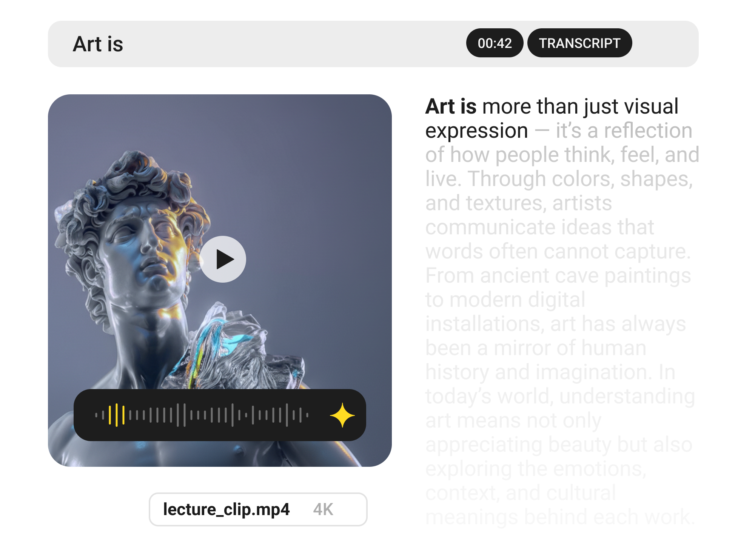Click transcript line "words often cannot capture."
The image size is (755, 560).
558,252
